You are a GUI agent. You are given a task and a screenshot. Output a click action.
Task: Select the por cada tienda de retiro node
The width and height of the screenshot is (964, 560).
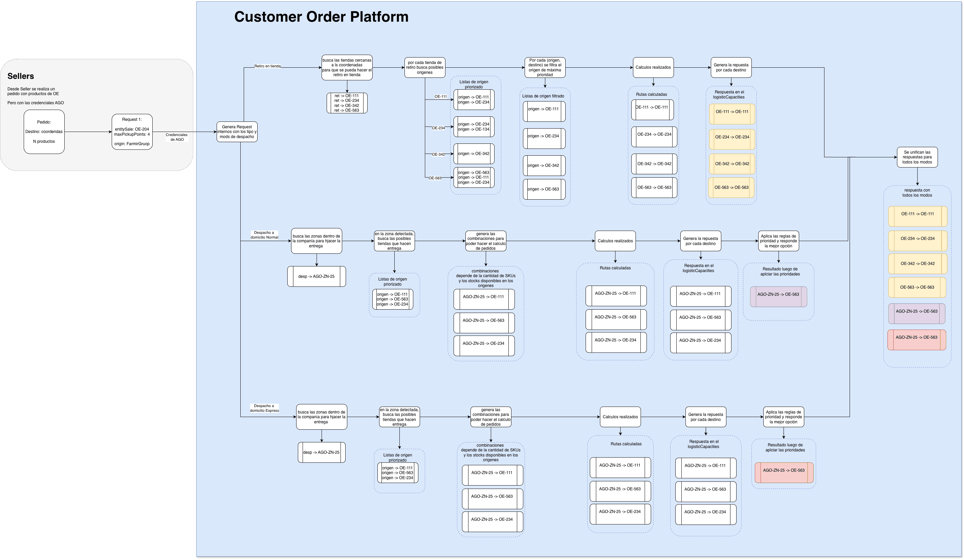point(424,67)
